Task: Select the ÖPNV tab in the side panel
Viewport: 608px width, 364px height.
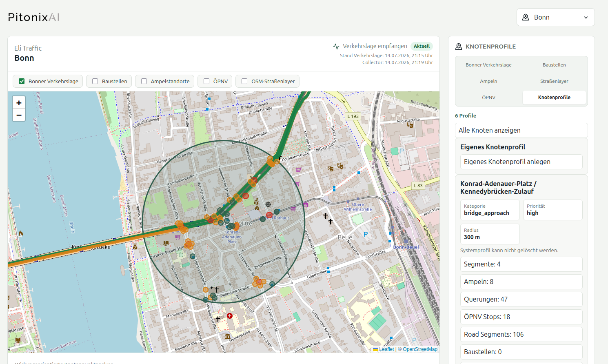Action: tap(488, 98)
